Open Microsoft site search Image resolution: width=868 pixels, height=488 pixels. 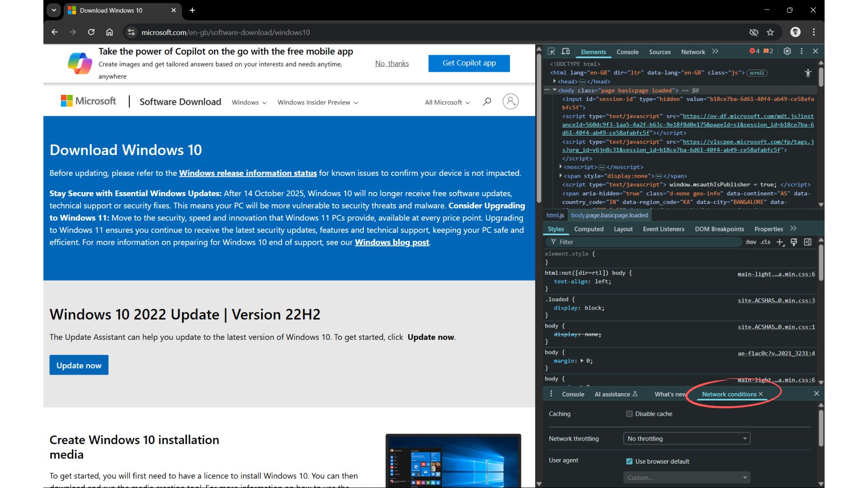tap(487, 102)
